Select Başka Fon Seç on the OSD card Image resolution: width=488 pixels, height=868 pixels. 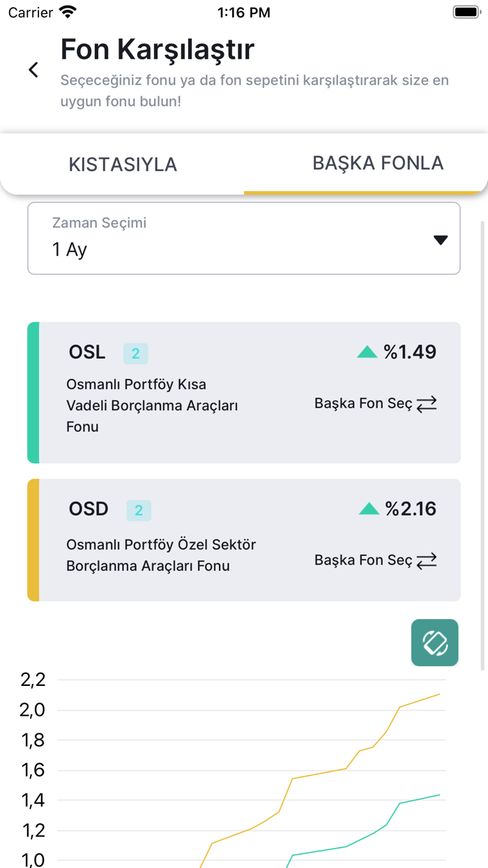coord(367,560)
